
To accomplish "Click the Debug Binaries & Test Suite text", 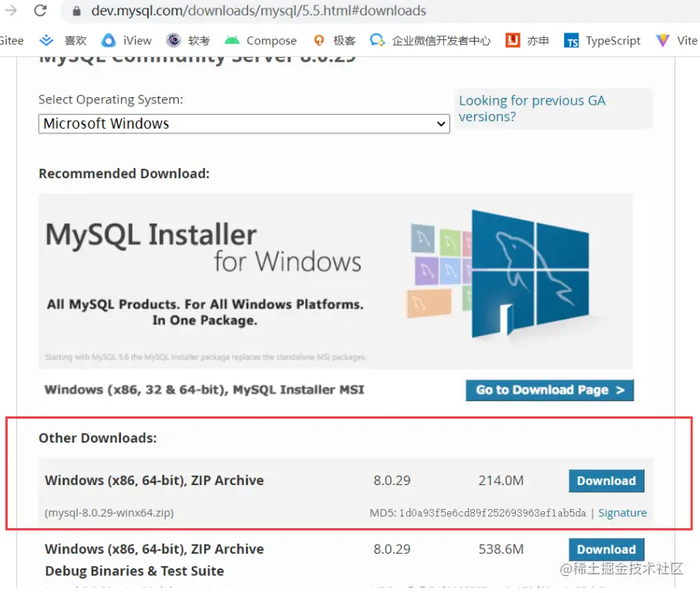I will [134, 571].
